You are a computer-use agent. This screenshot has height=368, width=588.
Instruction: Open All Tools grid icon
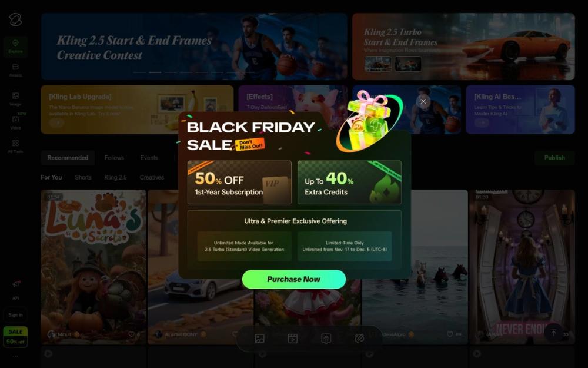pyautogui.click(x=15, y=147)
